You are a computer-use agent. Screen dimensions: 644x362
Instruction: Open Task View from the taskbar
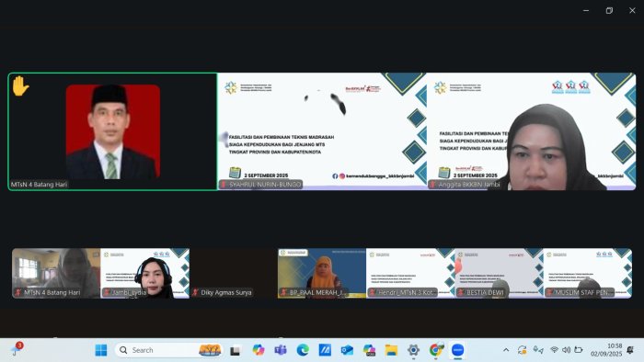pos(235,351)
